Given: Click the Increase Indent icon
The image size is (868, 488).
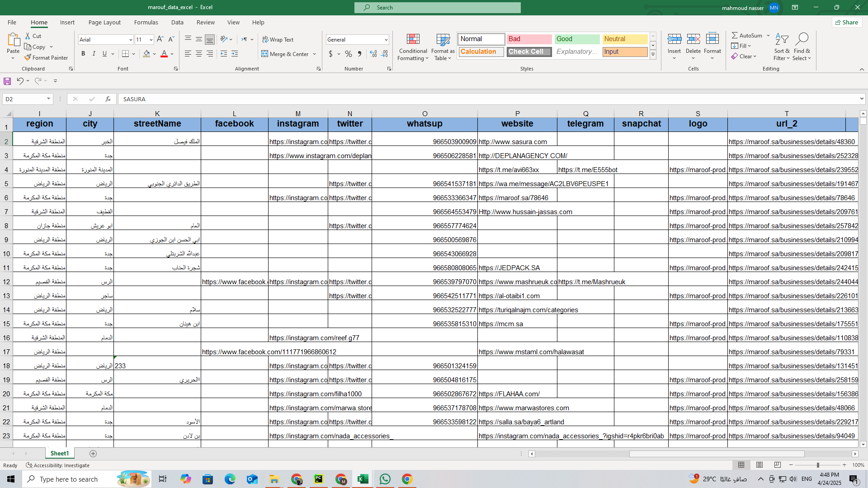Looking at the screenshot, I should pos(235,54).
